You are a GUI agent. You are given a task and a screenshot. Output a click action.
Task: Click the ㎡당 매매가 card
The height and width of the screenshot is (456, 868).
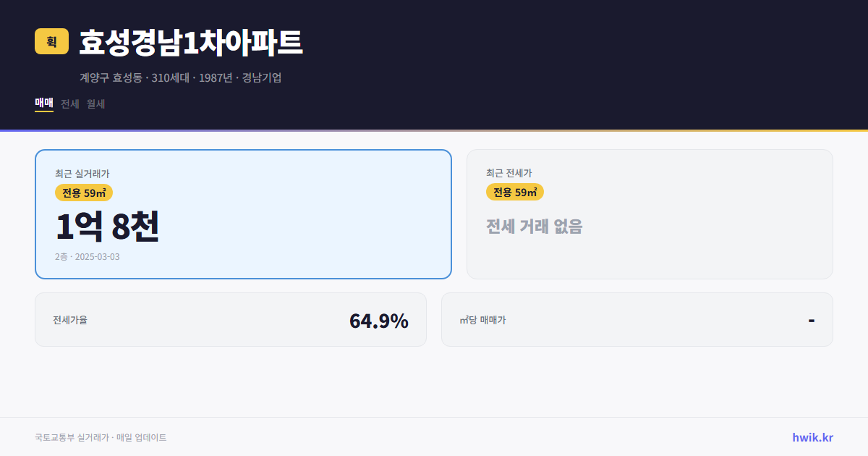(637, 319)
